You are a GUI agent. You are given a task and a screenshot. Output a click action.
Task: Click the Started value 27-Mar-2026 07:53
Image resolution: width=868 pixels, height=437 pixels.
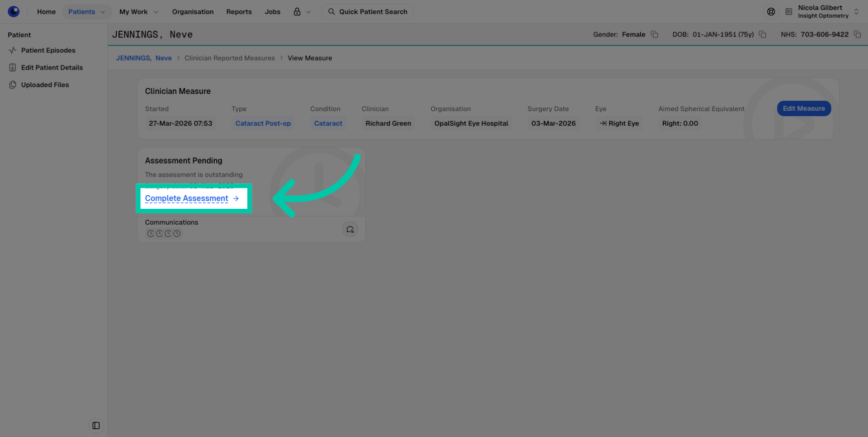coord(180,123)
